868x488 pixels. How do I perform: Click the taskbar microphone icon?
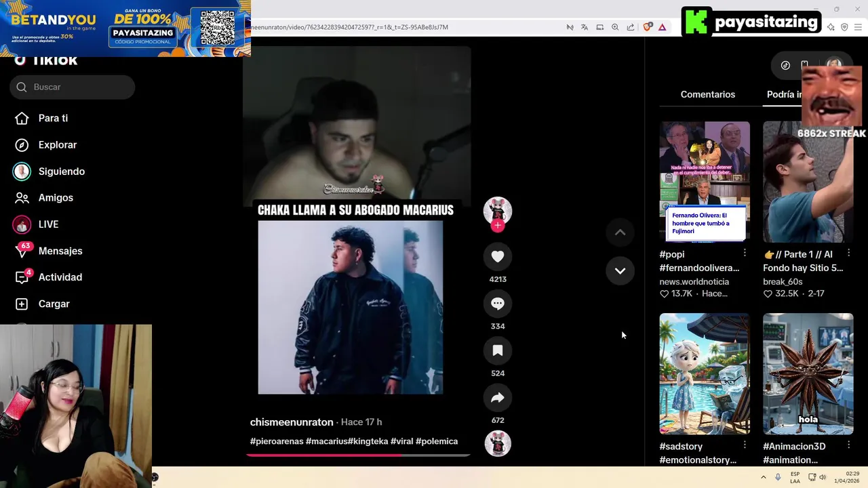click(x=778, y=477)
